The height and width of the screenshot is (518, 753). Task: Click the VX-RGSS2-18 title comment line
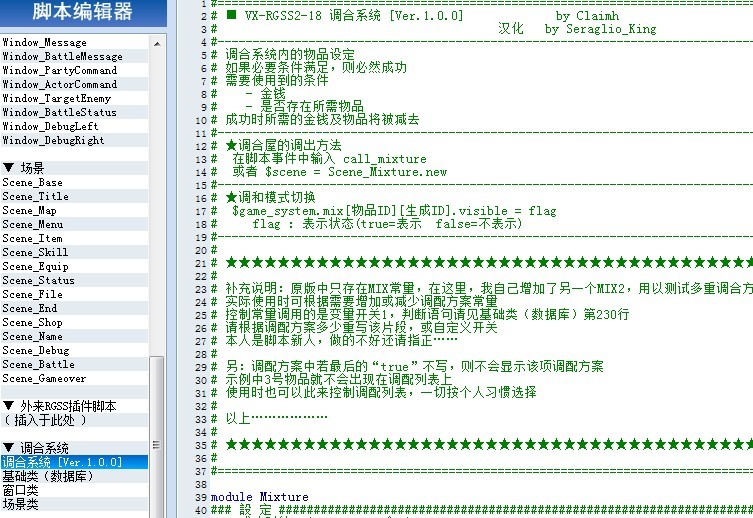345,16
